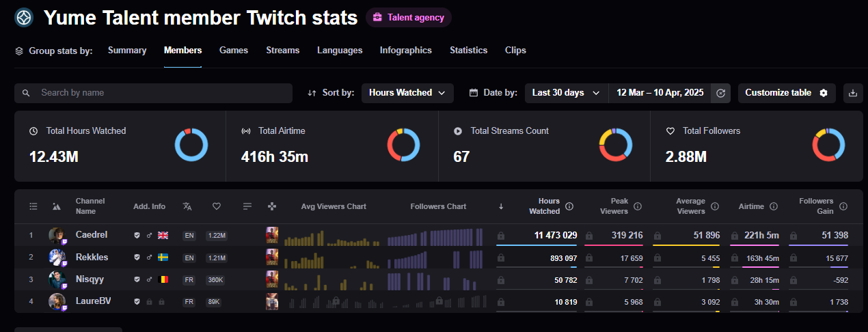This screenshot has width=868, height=332.
Task: Click the language column header icon
Action: (188, 206)
